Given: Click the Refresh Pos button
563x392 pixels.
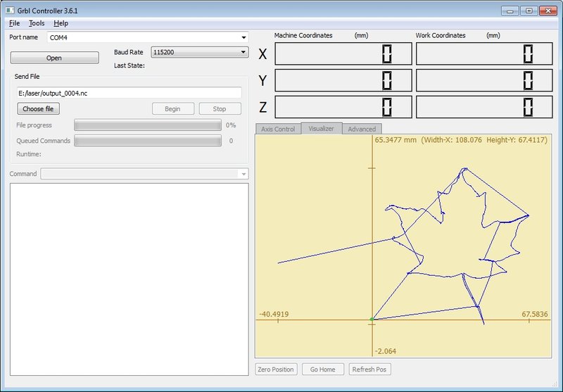Looking at the screenshot, I should (x=370, y=369).
